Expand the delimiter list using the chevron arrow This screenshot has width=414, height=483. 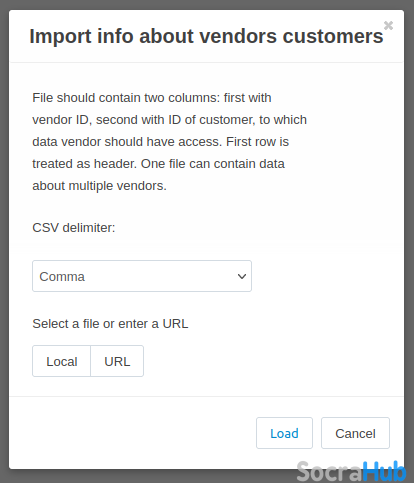[242, 276]
